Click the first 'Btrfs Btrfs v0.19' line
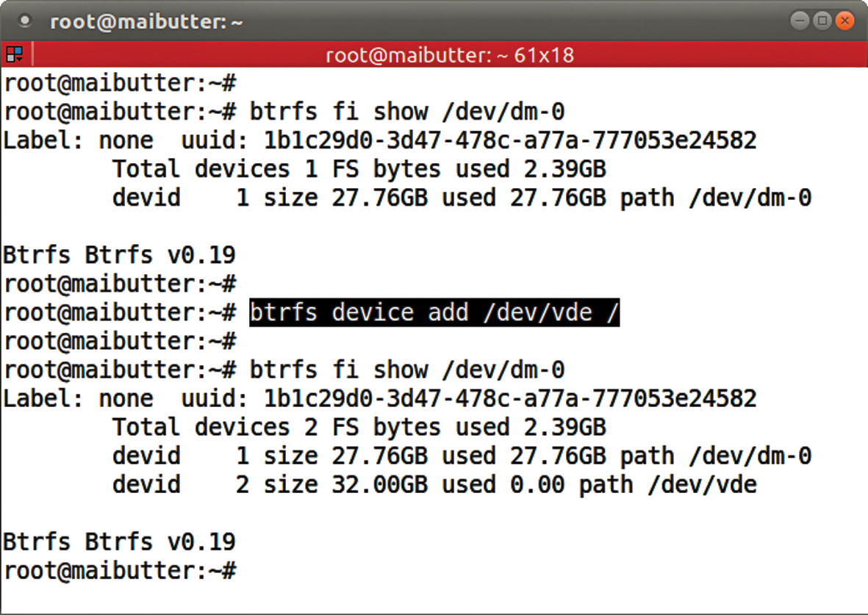Image resolution: width=868 pixels, height=615 pixels. [x=120, y=255]
